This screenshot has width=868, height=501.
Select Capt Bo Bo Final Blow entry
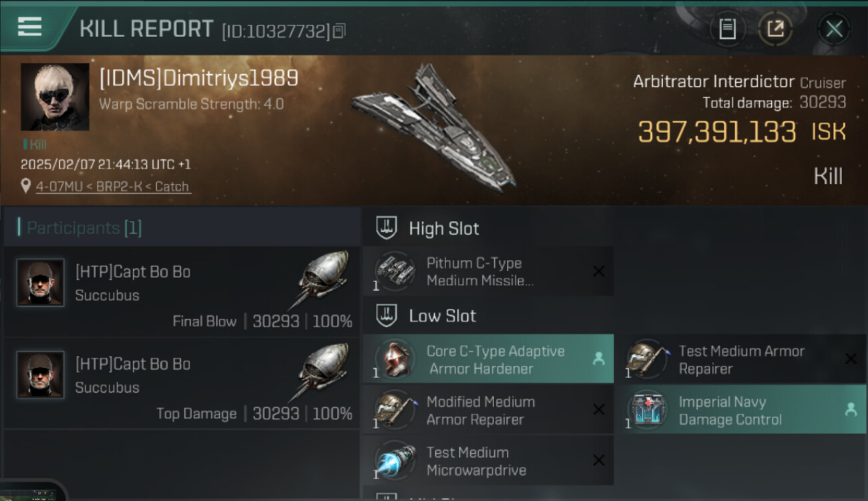coord(182,291)
